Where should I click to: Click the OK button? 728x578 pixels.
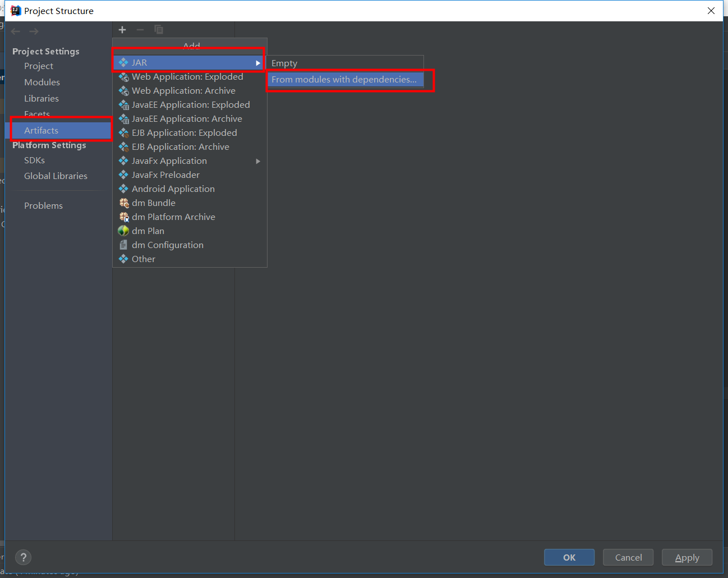point(569,557)
